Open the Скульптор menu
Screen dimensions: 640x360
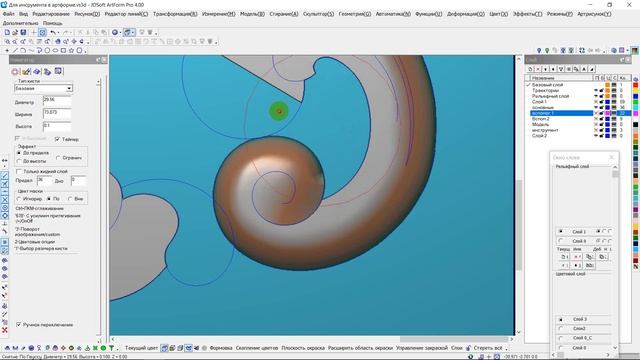(318, 14)
